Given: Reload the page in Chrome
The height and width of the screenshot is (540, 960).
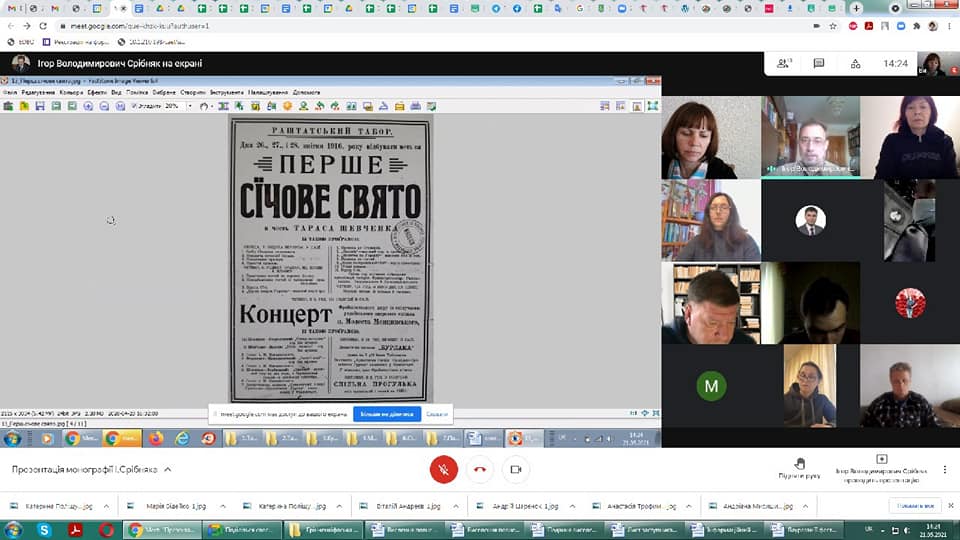Looking at the screenshot, I should [42, 25].
